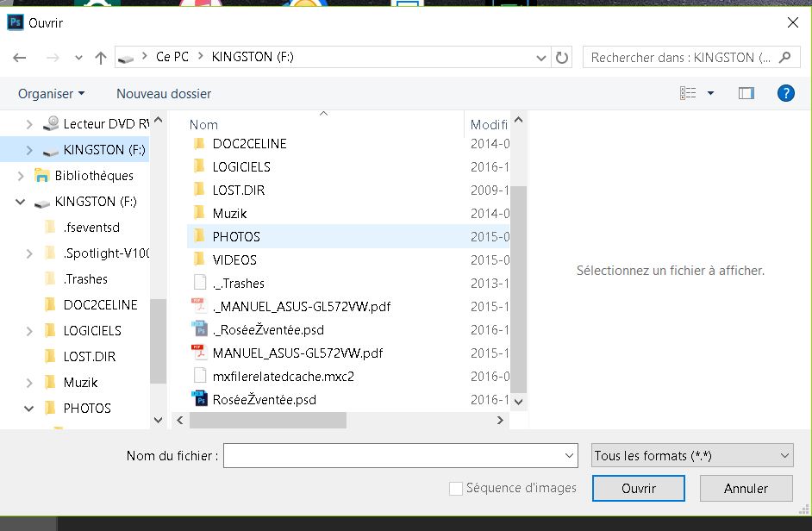
Task: Select the ._Trashes file
Action: [x=228, y=284]
